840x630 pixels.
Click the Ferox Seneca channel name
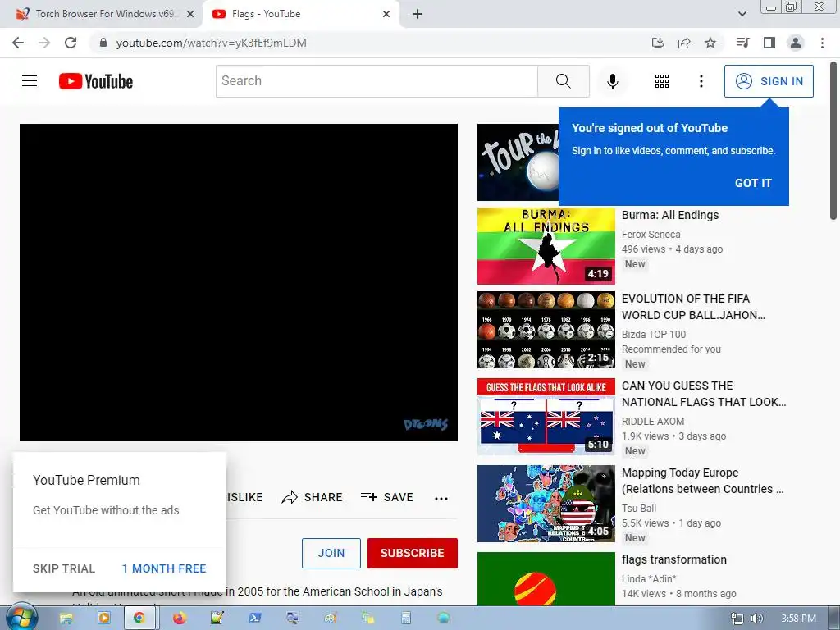[651, 234]
